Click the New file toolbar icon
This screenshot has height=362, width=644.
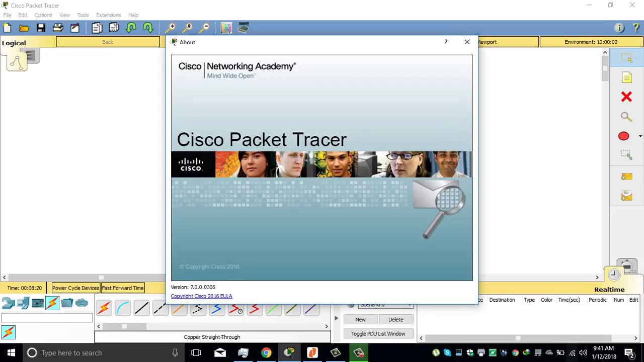click(x=7, y=28)
